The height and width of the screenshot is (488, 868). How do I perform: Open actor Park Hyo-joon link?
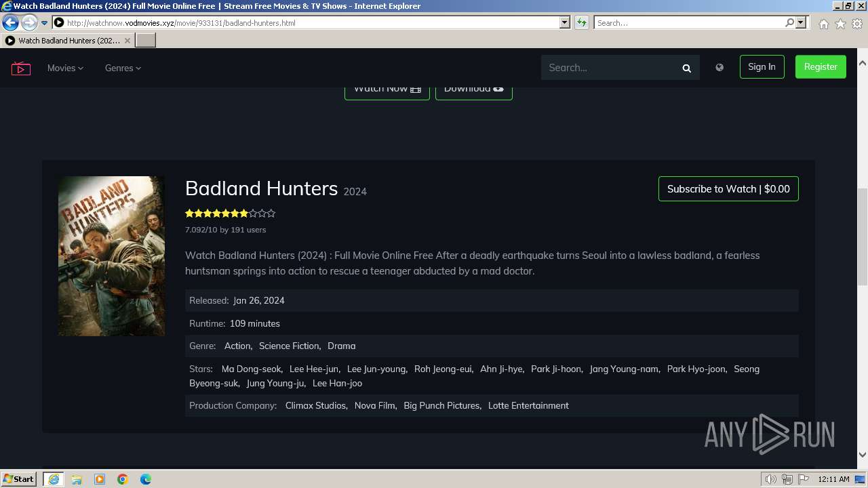(696, 369)
